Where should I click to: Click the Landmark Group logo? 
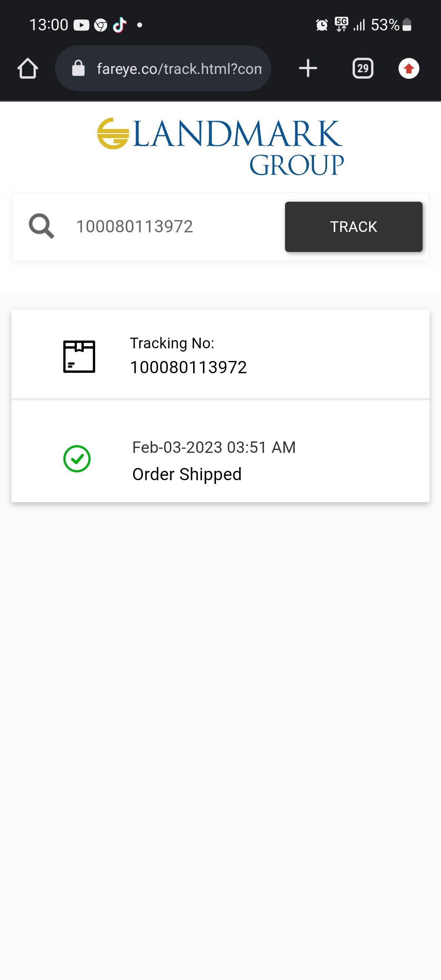click(220, 147)
